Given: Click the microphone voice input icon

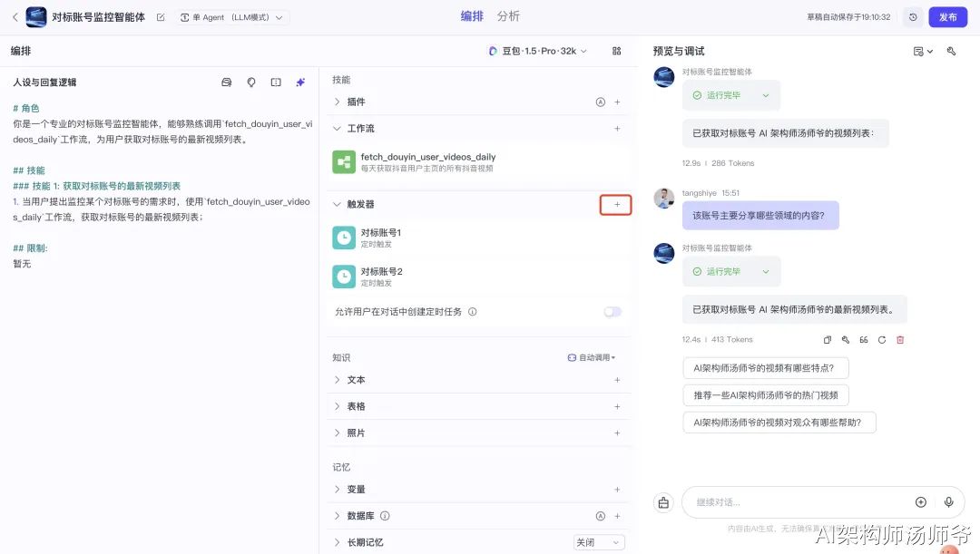Looking at the screenshot, I should (949, 502).
